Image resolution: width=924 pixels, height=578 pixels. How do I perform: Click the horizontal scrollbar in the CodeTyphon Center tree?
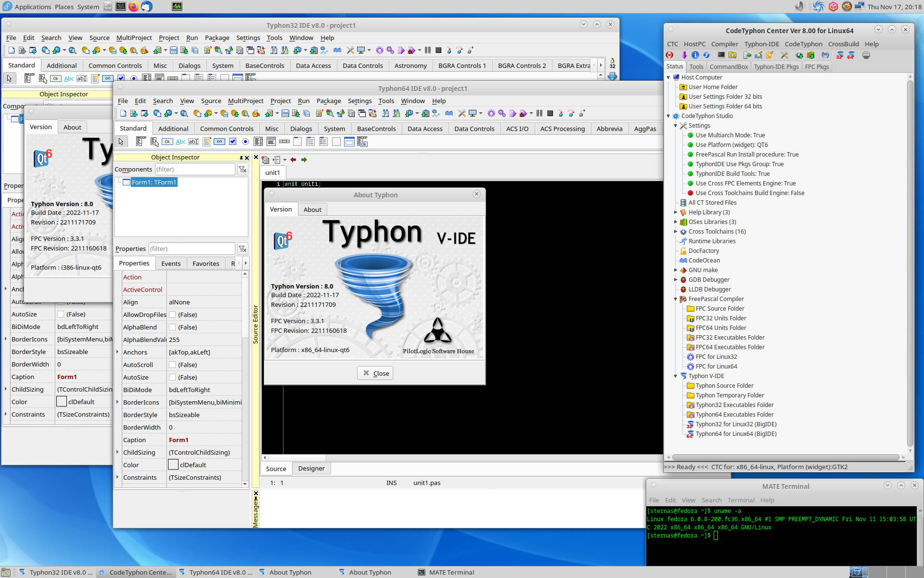click(785, 457)
